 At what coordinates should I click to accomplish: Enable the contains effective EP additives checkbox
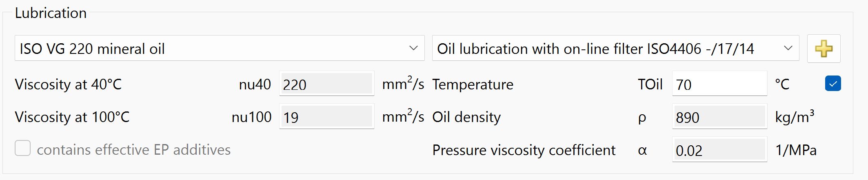point(23,148)
